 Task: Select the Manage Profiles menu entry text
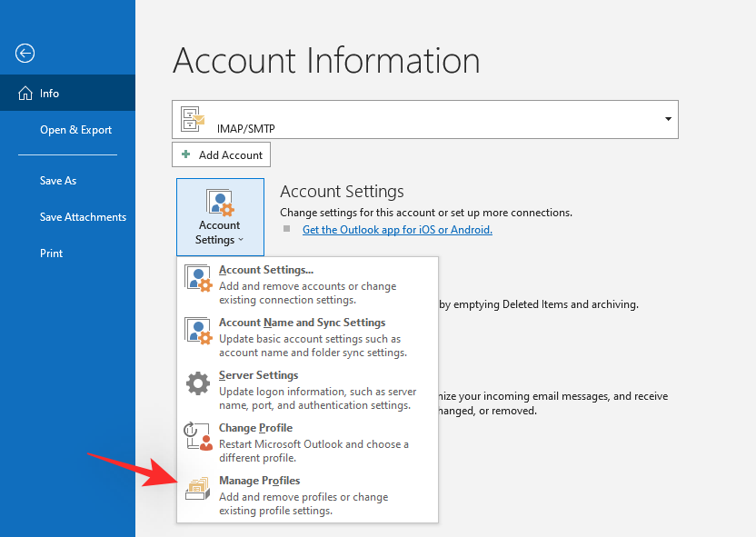(x=259, y=481)
